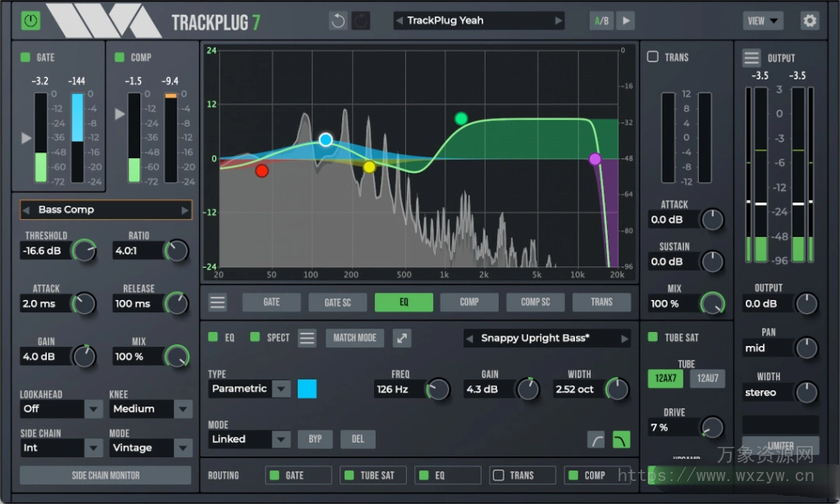Viewport: 840px width, 504px height.
Task: Click the Snappy Upright Bass preset field
Action: (546, 338)
